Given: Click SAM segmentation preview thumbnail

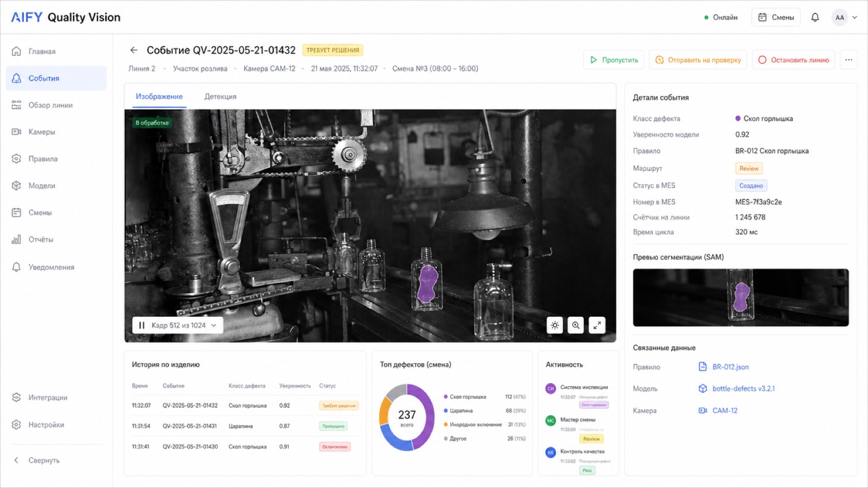Looking at the screenshot, I should 741,298.
